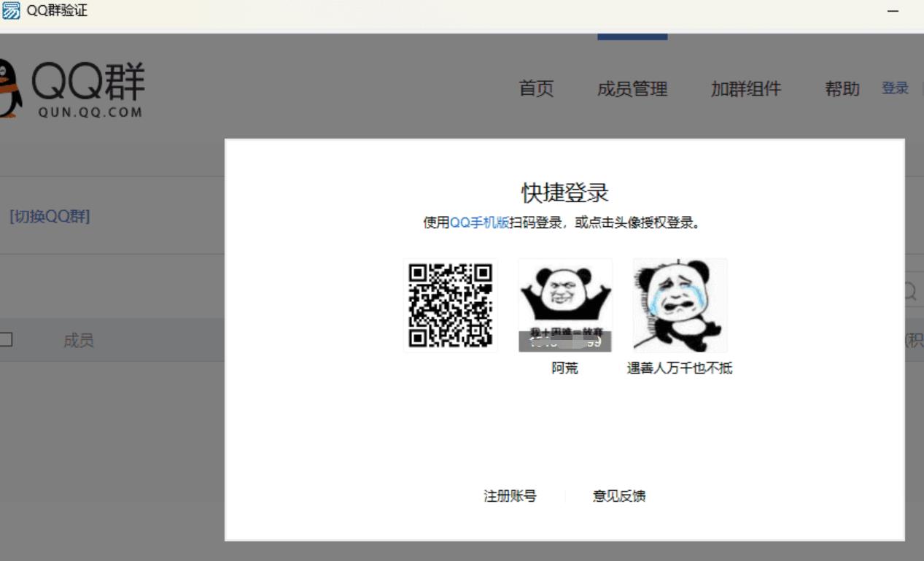Select the 阿荒 account avatar
924x561 pixels.
pos(565,306)
